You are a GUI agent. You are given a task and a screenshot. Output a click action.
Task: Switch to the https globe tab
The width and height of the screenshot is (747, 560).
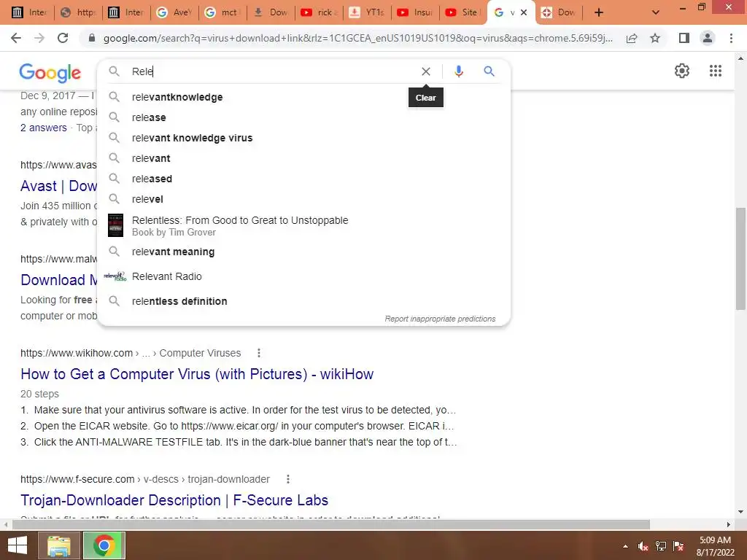tap(78, 12)
